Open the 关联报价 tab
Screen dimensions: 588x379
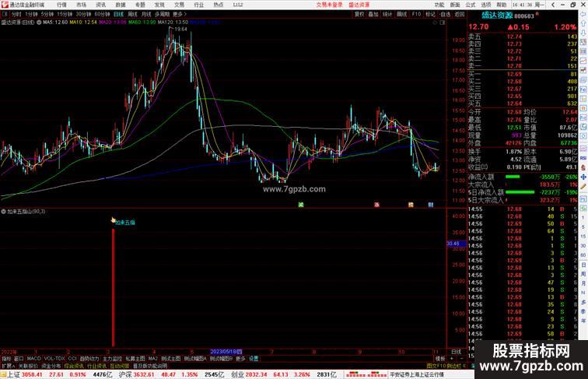click(x=28, y=366)
